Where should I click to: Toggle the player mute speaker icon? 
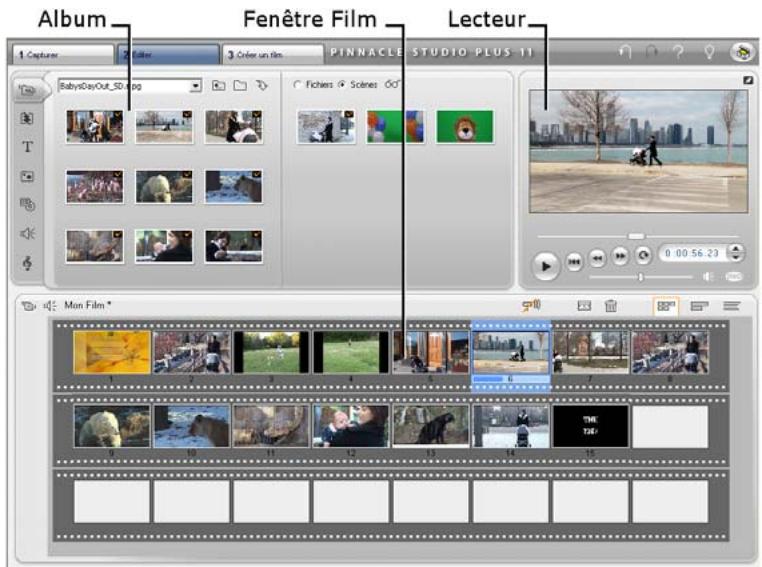708,276
